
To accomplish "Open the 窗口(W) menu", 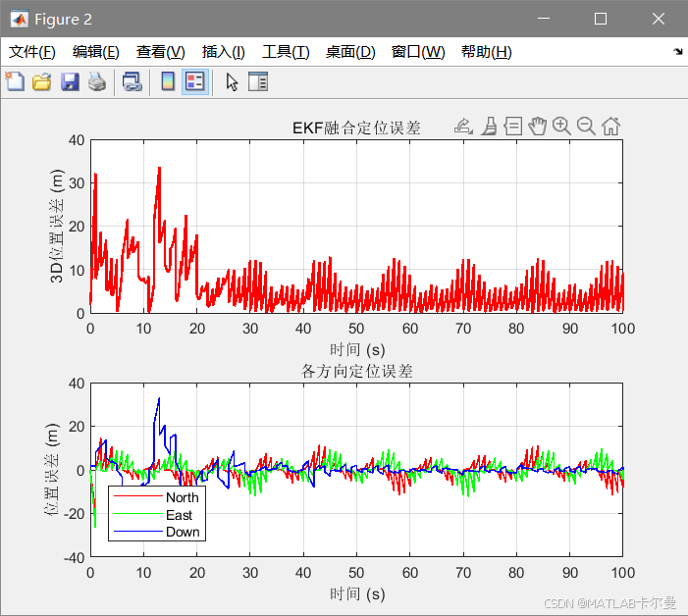I will pos(418,52).
